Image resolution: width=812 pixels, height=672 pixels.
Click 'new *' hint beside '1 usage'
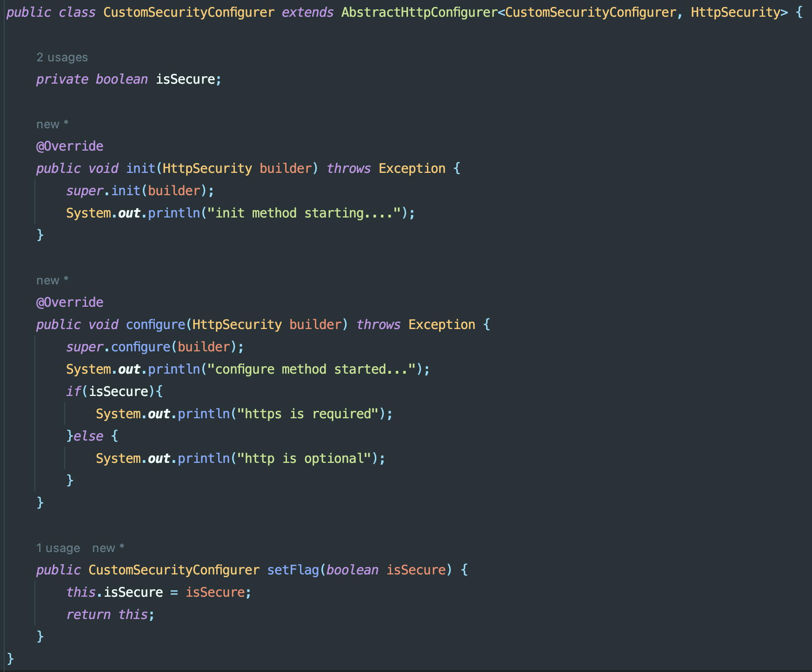pyautogui.click(x=108, y=548)
